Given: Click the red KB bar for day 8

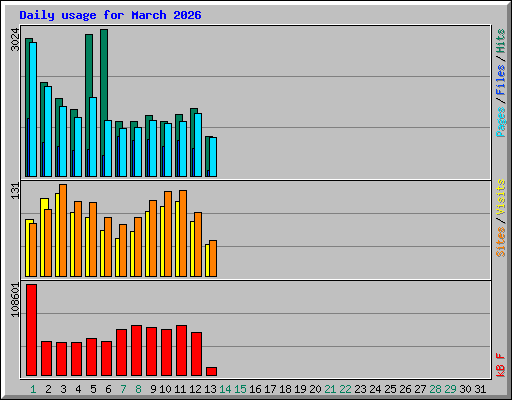Looking at the screenshot, I should tap(137, 350).
